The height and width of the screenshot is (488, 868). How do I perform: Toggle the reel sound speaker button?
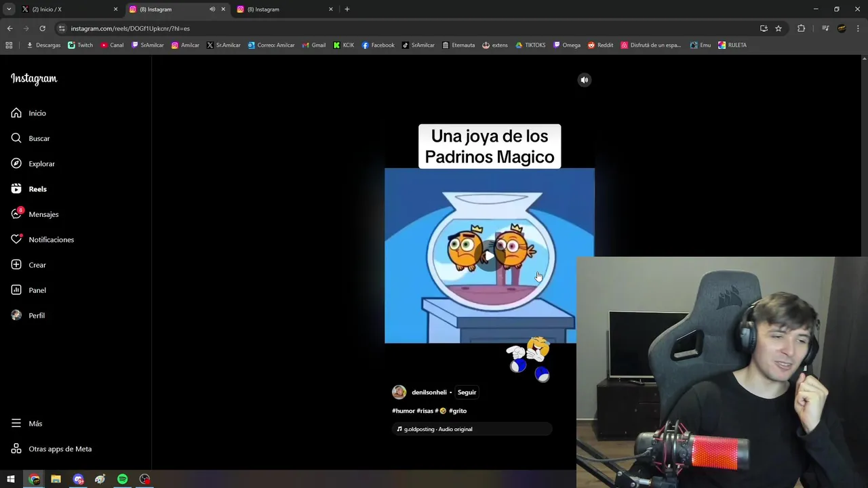[x=585, y=80]
